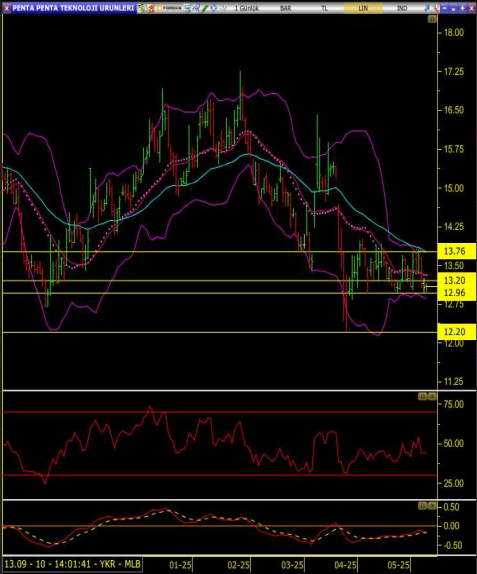Click the MACD panel options button

pos(422,506)
